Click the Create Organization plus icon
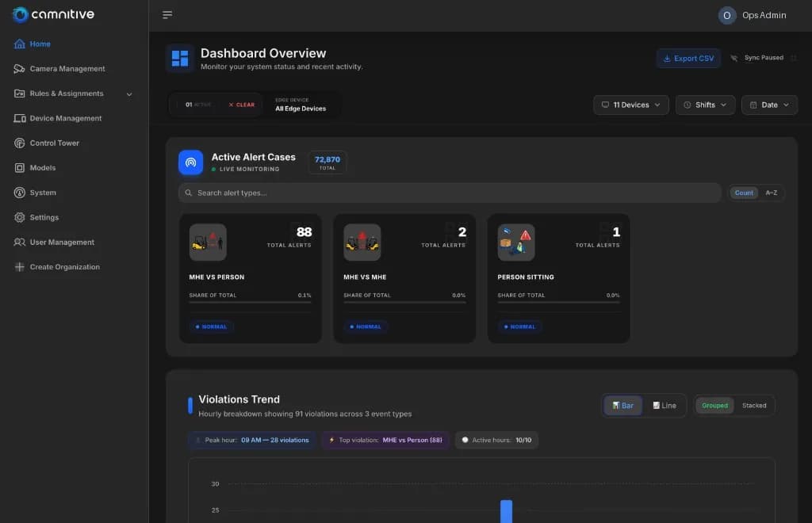This screenshot has height=523, width=812. click(20, 267)
